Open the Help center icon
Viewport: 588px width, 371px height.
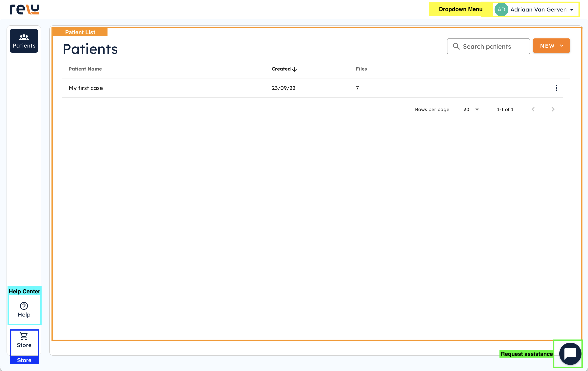pos(24,306)
